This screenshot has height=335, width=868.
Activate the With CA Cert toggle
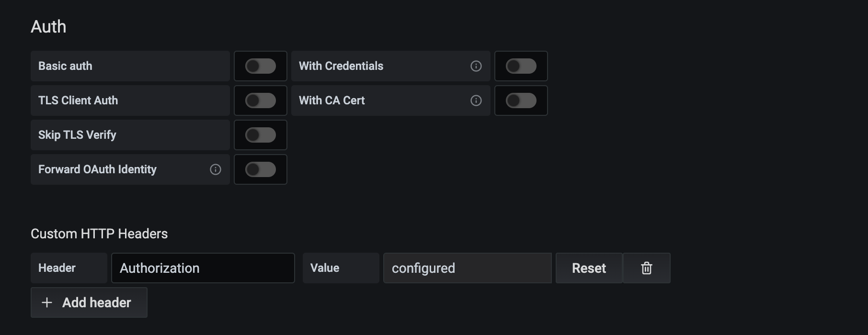[x=521, y=100]
